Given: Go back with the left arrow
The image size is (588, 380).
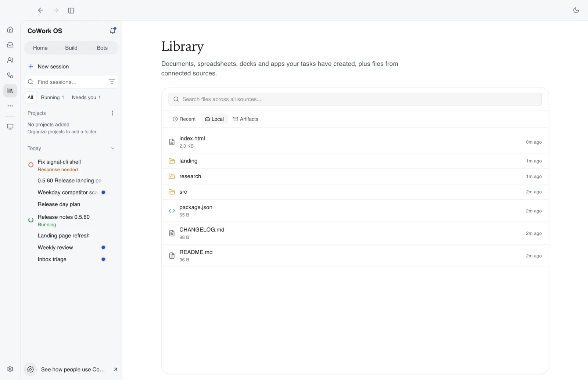Looking at the screenshot, I should [x=40, y=10].
